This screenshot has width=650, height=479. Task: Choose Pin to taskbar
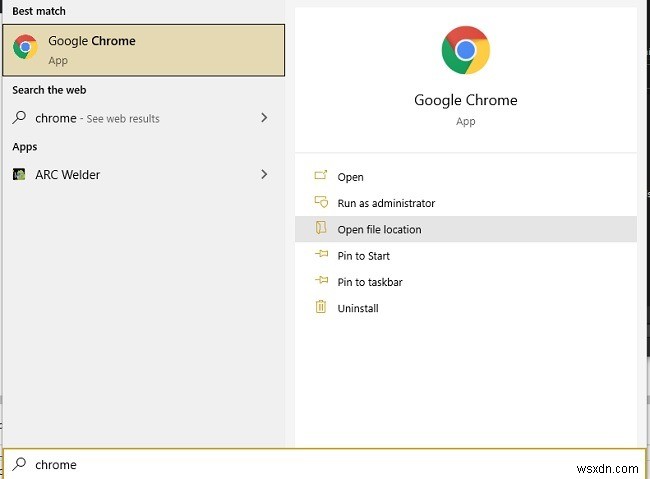coord(466,282)
